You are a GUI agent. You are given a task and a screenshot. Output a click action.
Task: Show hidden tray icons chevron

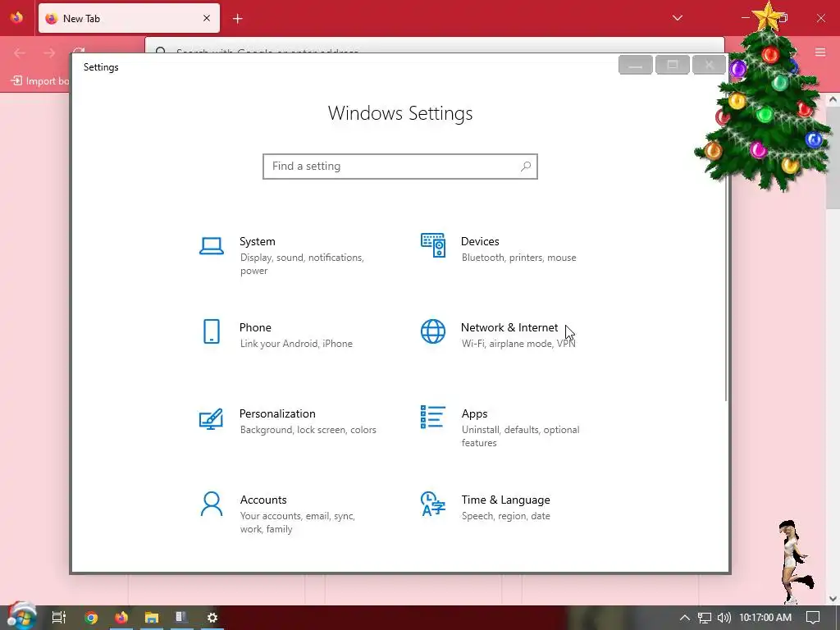coord(684,618)
